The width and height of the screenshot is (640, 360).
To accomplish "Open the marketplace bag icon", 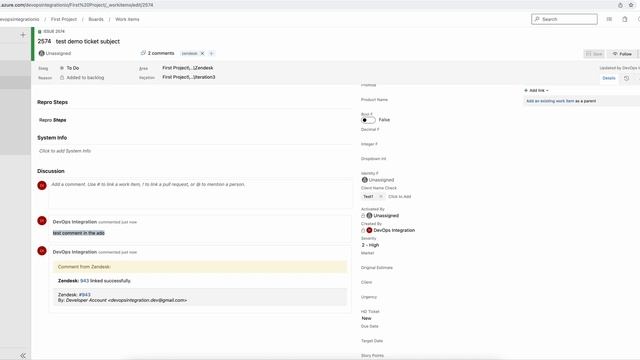I will click(624, 19).
